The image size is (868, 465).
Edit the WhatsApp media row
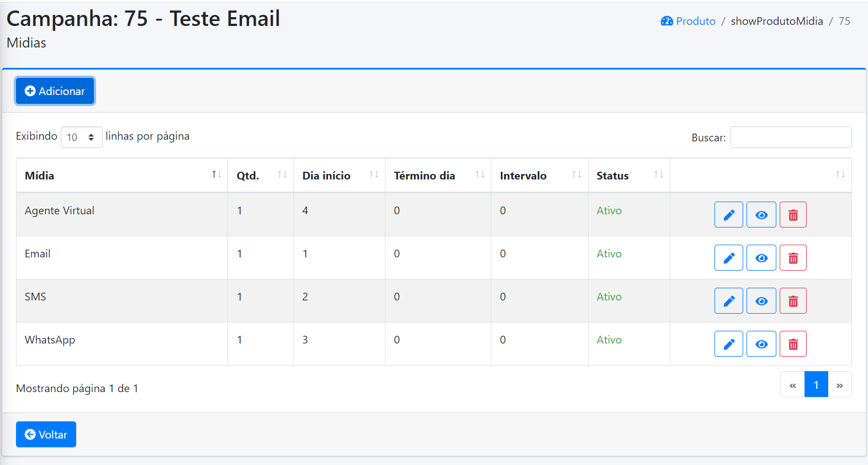click(x=728, y=344)
